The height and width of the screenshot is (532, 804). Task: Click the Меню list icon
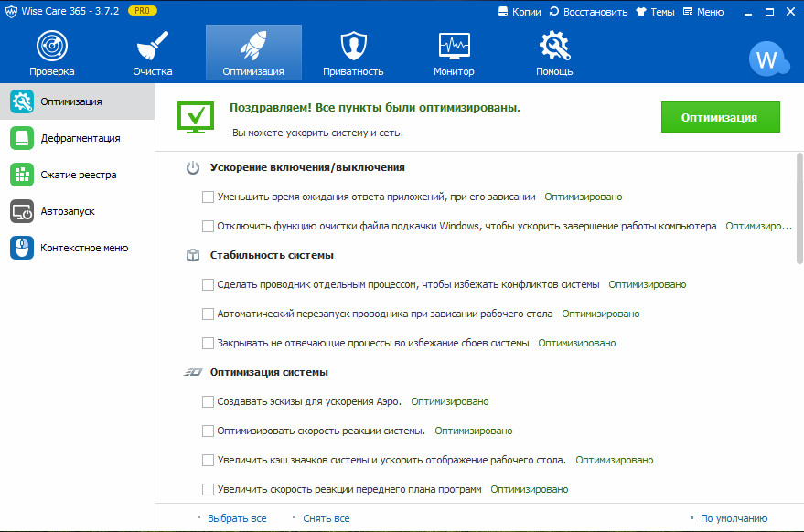pyautogui.click(x=688, y=11)
